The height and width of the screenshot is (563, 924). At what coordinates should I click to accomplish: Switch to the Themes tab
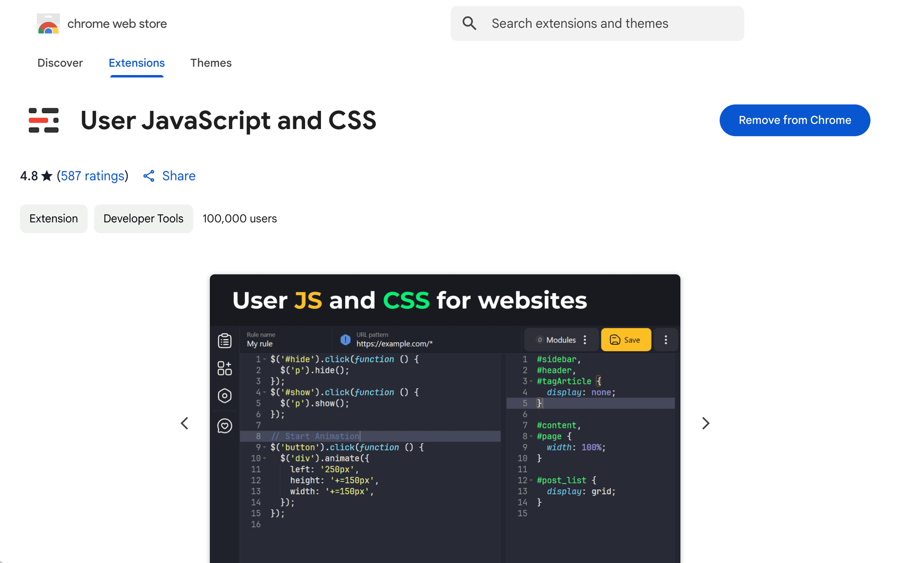point(211,63)
